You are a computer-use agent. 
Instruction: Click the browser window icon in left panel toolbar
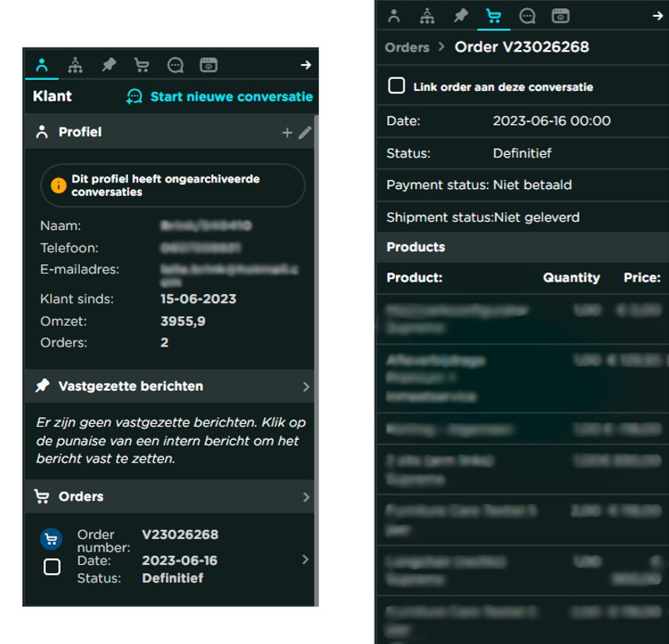(x=208, y=65)
